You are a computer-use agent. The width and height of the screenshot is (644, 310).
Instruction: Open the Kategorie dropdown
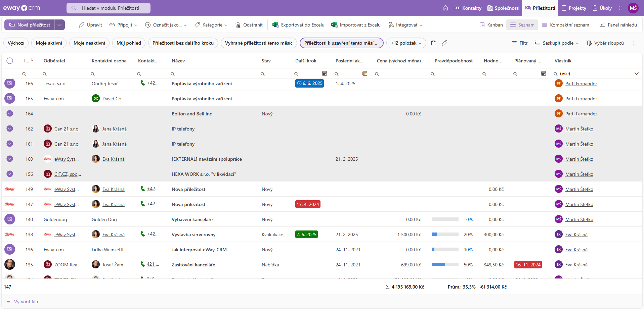coord(211,25)
